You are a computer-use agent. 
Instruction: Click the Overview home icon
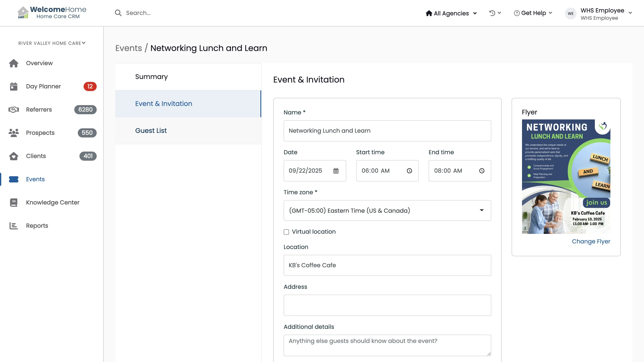(x=14, y=63)
